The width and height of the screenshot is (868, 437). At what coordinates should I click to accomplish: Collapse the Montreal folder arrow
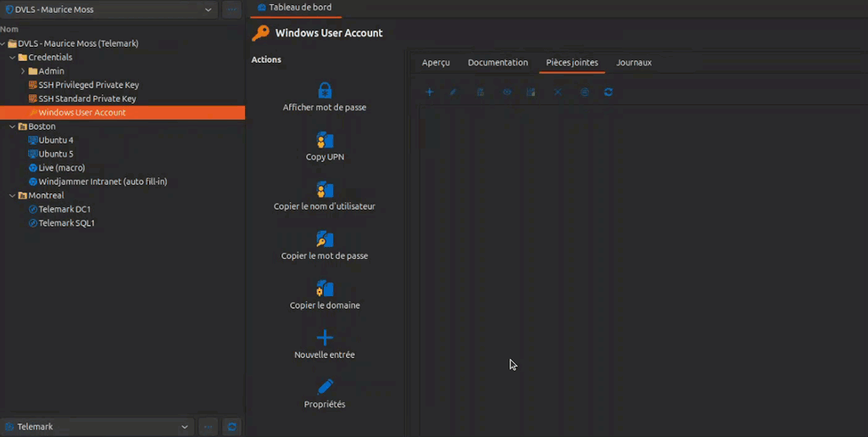coord(13,195)
